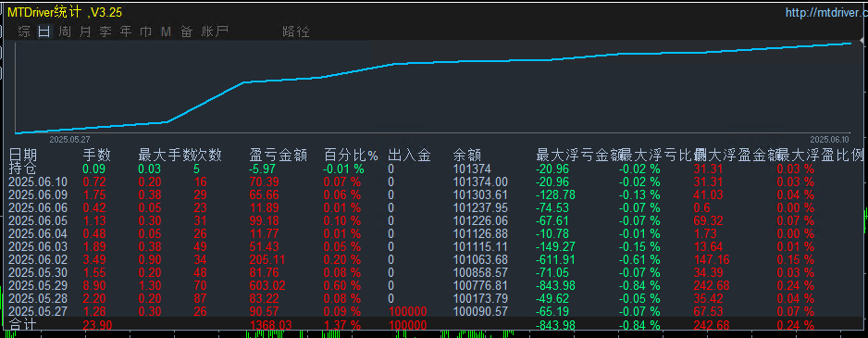868x338 pixels.
Task: Switch to the 综 summary tab
Action: pyautogui.click(x=24, y=31)
